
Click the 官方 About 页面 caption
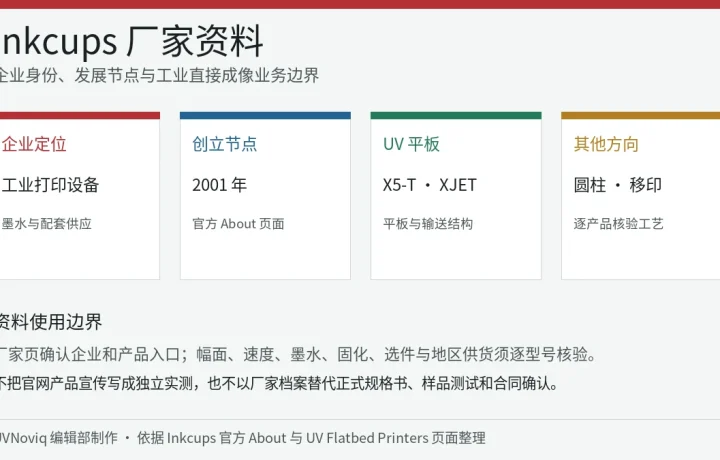pos(238,224)
